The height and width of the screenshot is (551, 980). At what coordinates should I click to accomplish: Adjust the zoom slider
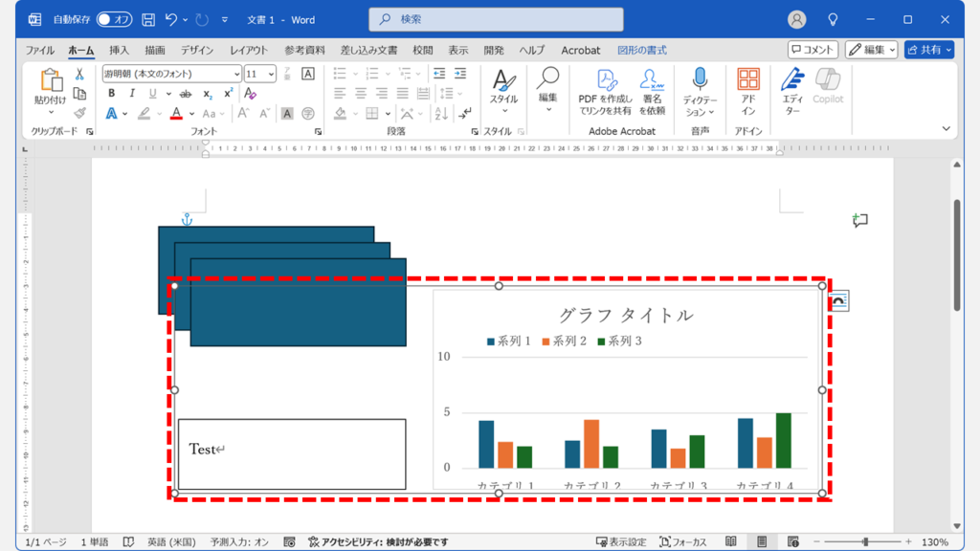[x=865, y=541]
